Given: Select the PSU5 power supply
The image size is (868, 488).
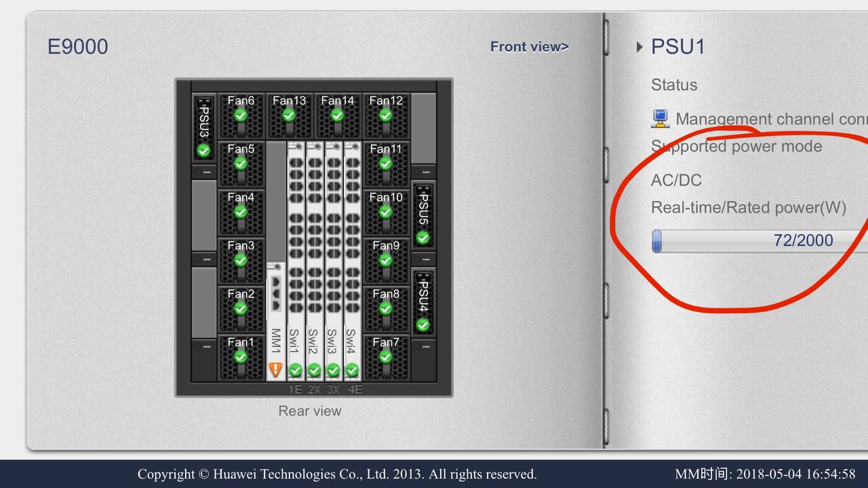Looking at the screenshot, I should coord(423,214).
